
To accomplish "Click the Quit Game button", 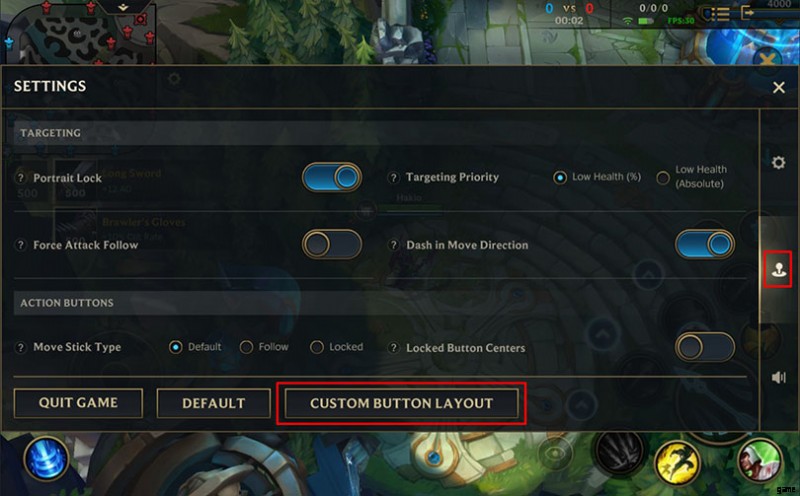I will click(x=78, y=403).
